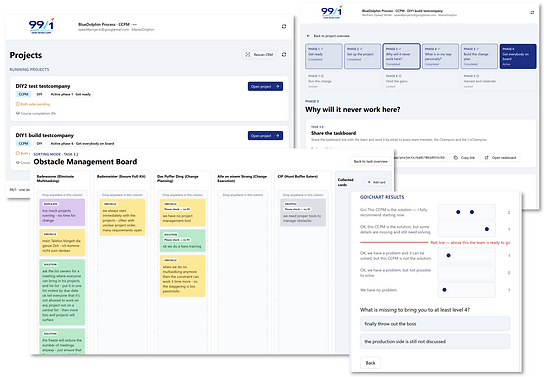
Task: Click the 'Back to project overview' link
Action: tap(331, 36)
